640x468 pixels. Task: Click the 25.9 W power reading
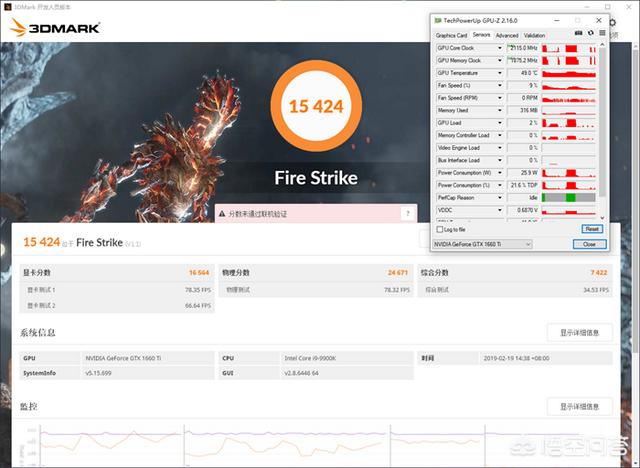[529, 173]
